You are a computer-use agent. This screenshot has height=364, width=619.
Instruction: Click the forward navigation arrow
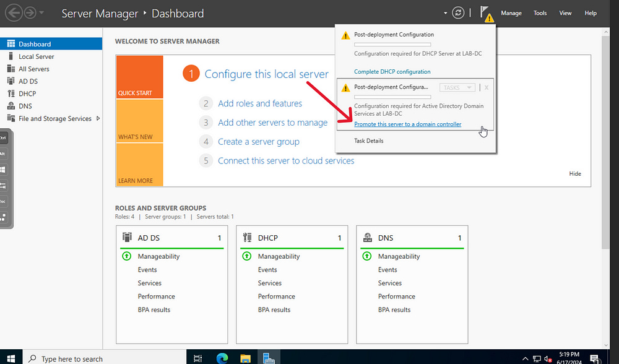pos(30,13)
